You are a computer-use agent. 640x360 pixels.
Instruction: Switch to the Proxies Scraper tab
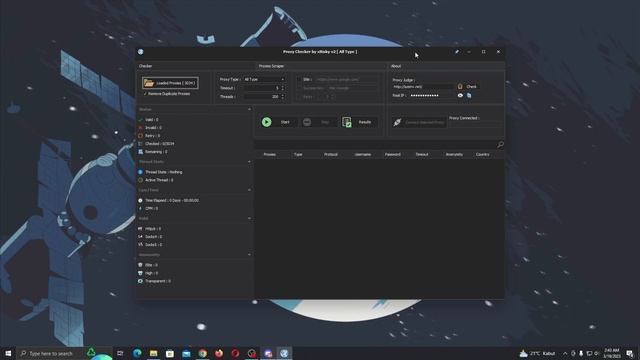pos(271,66)
